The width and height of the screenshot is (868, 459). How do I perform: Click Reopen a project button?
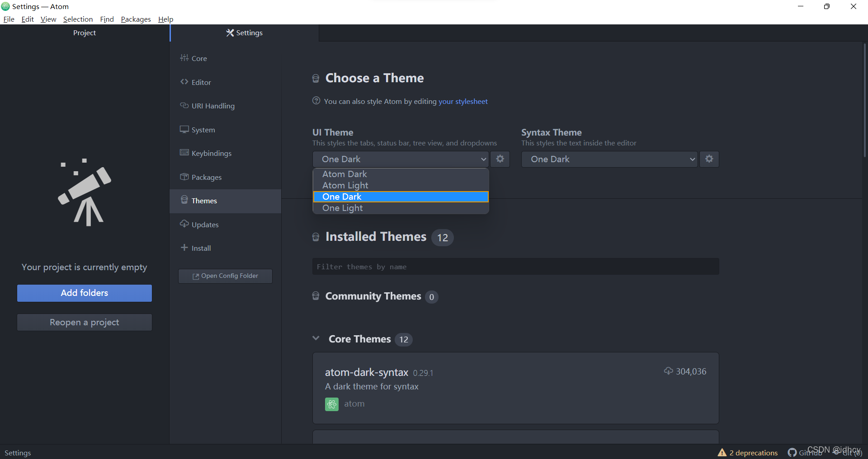coord(85,322)
